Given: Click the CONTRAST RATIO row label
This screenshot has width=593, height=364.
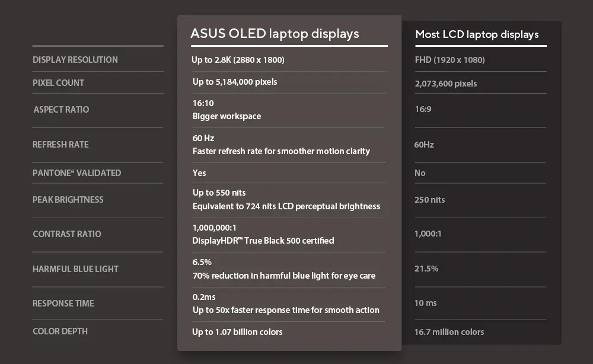Looking at the screenshot, I should click(66, 234).
